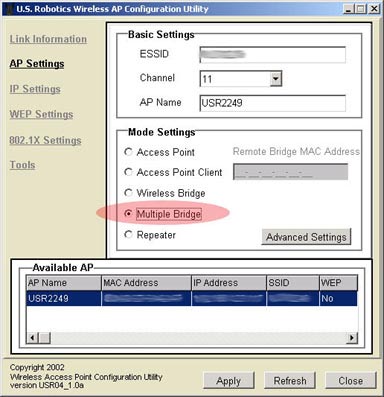This screenshot has width=384, height=397.
Task: Go to IP Settings
Action: [x=35, y=89]
